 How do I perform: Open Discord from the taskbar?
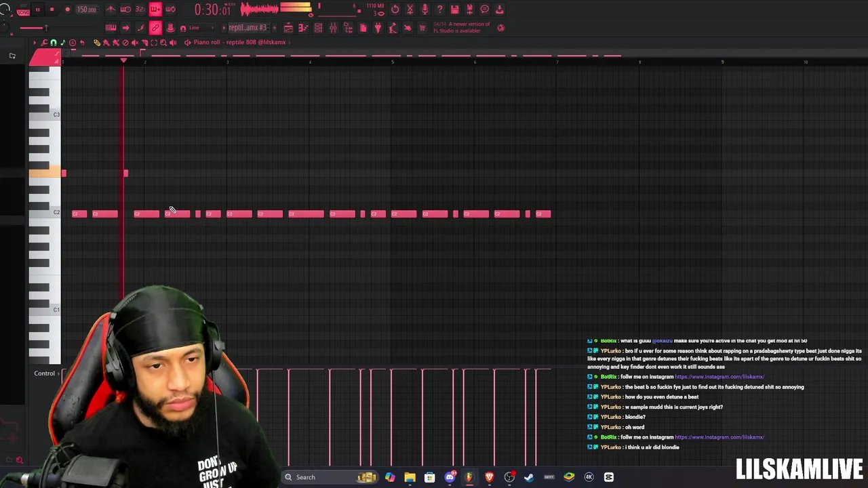coord(450,477)
